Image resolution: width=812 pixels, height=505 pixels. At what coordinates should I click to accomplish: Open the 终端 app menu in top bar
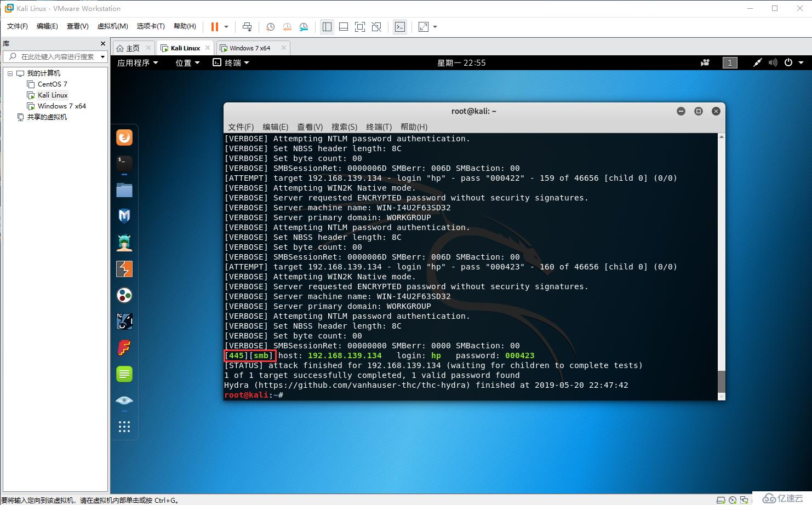231,62
